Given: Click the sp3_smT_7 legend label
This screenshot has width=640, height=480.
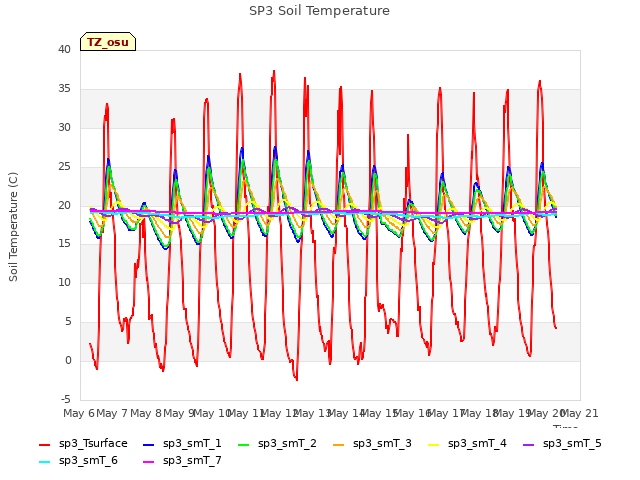Looking at the screenshot, I should 192,460.
